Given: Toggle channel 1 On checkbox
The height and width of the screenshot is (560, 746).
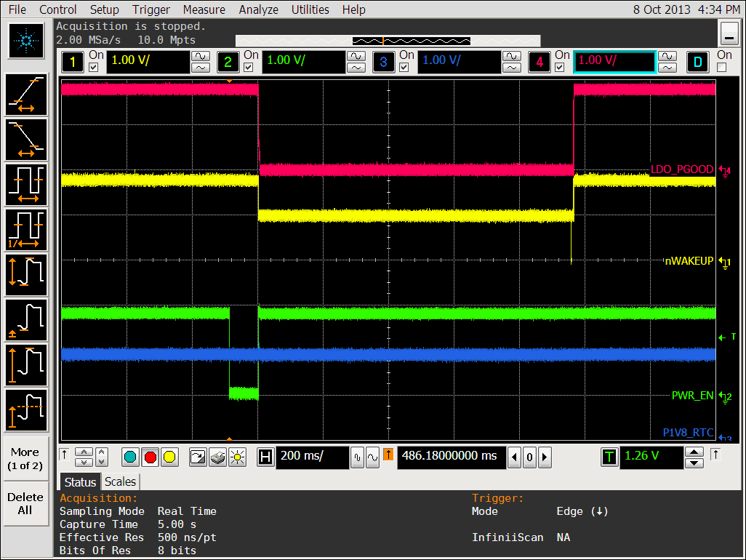Looking at the screenshot, I should pyautogui.click(x=94, y=68).
